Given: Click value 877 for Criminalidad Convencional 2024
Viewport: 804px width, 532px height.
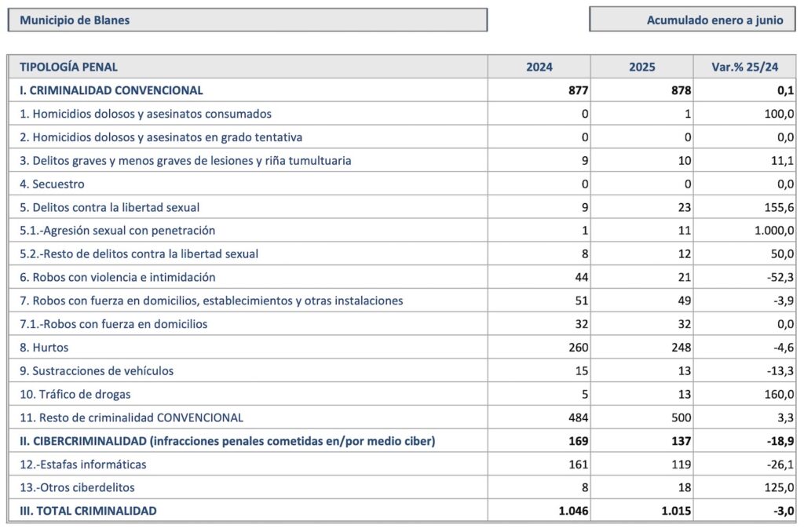Looking at the screenshot, I should click(579, 90).
